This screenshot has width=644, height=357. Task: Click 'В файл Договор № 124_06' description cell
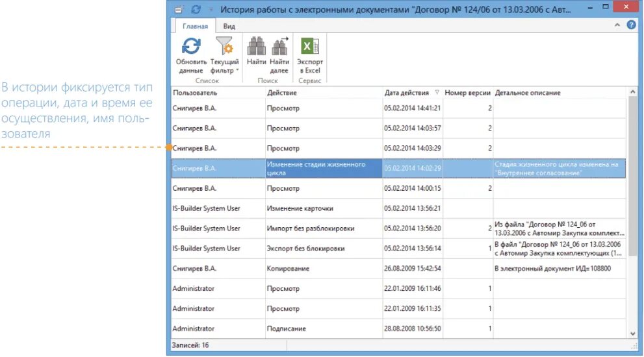[x=560, y=249]
